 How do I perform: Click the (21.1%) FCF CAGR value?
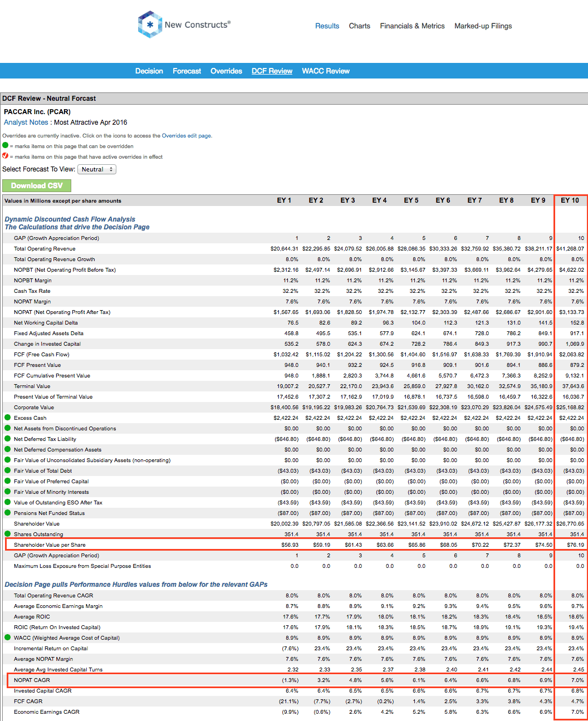(289, 702)
